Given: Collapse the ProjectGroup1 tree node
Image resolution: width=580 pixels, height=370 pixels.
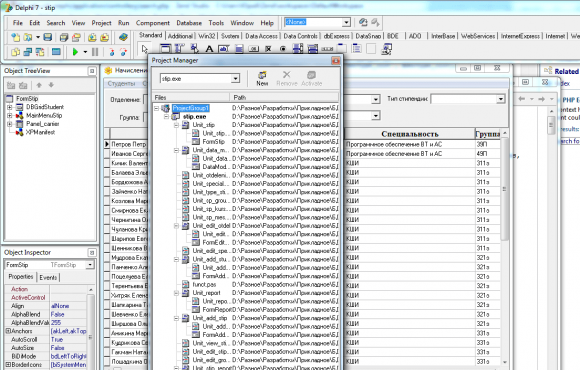Looking at the screenshot, I should click(x=156, y=108).
